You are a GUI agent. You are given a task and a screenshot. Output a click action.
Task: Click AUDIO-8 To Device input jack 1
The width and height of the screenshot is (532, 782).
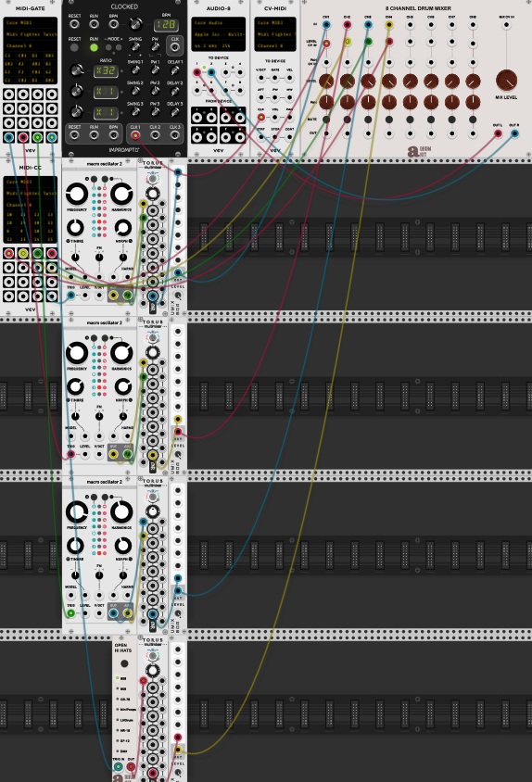click(x=197, y=73)
